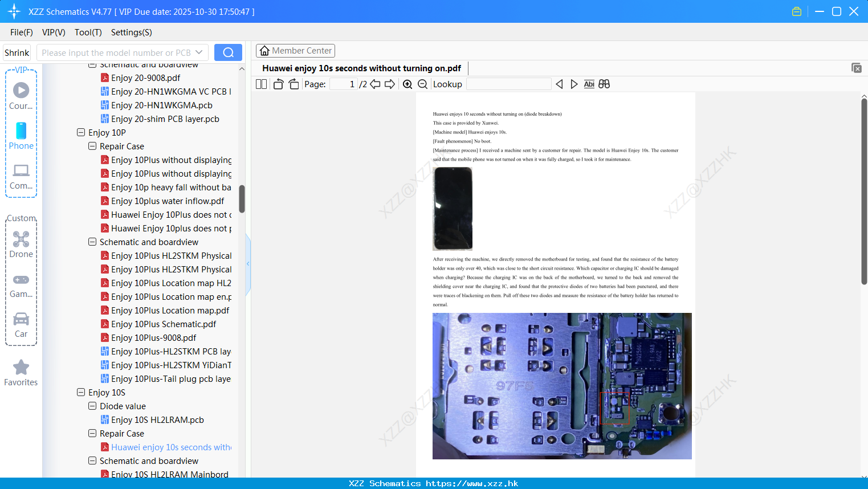This screenshot has width=868, height=489.
Task: Click the tree panel scroll up arrow
Action: pos(242,68)
